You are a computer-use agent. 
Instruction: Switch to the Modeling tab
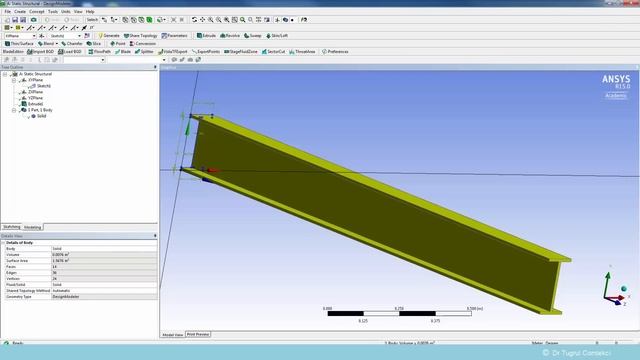pyautogui.click(x=32, y=227)
